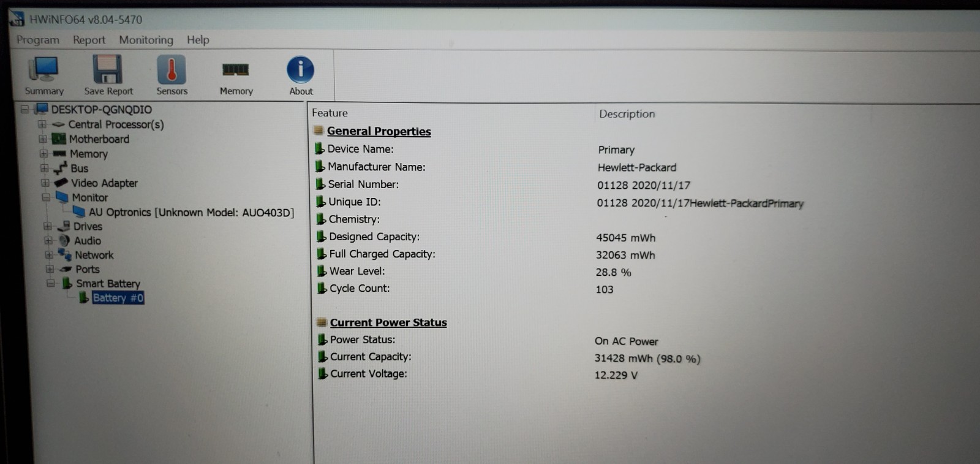Click the Wear Level 28.8 % value
Viewport: 980px width, 464px height.
613,272
